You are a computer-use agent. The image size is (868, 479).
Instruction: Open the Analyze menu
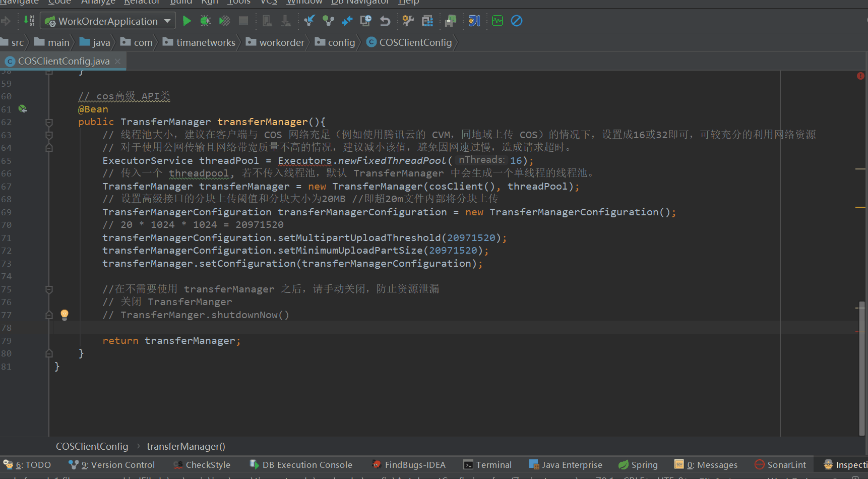(98, 3)
